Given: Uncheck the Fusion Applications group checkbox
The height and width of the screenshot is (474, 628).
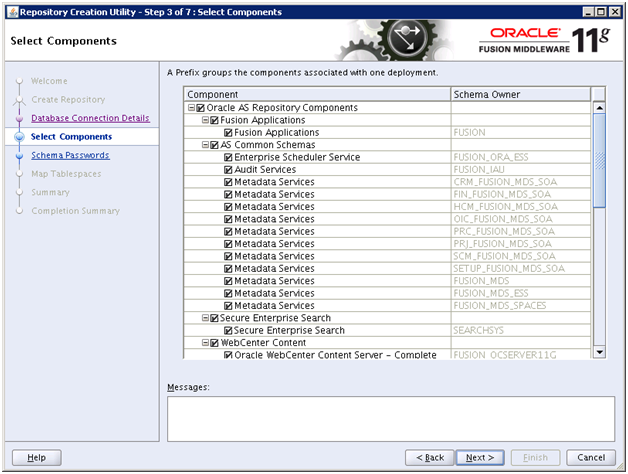Looking at the screenshot, I should 214,120.
